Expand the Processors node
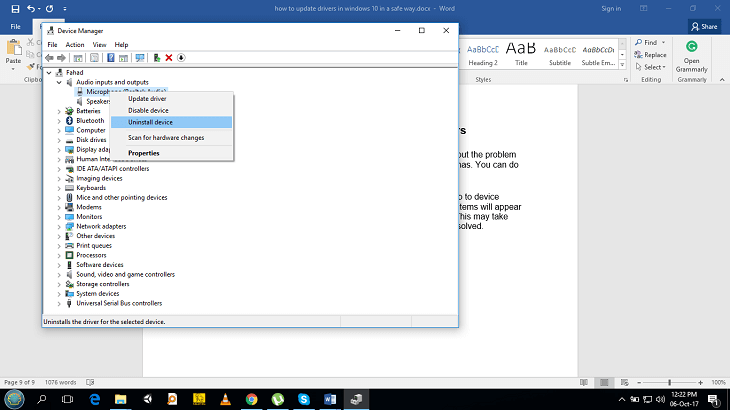Screen dimensions: 730x410 pos(59,255)
